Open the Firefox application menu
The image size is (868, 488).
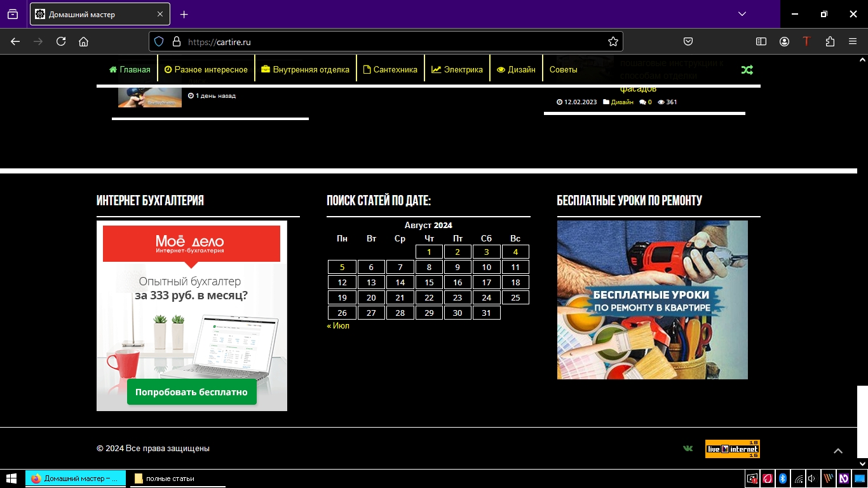[853, 41]
